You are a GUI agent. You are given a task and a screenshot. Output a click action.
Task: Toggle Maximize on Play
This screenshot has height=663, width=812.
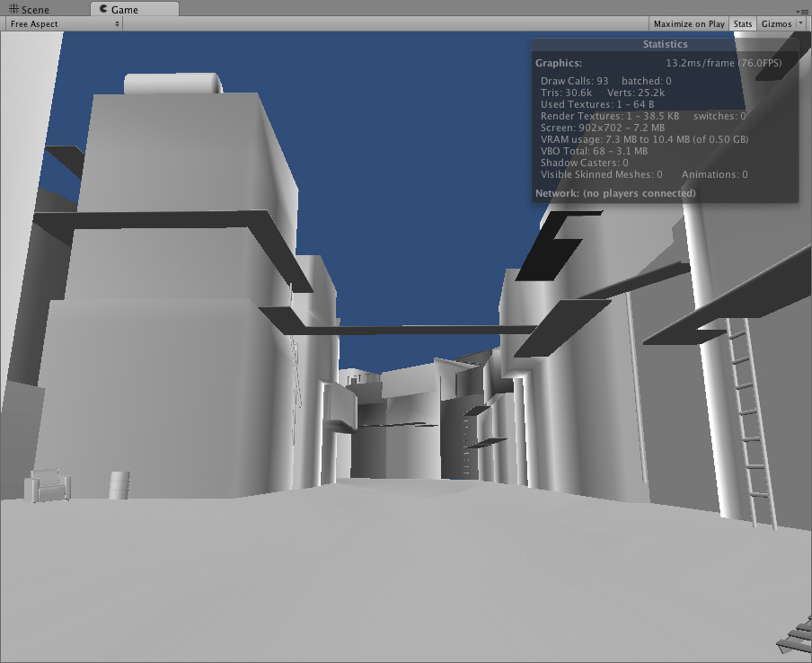(689, 24)
